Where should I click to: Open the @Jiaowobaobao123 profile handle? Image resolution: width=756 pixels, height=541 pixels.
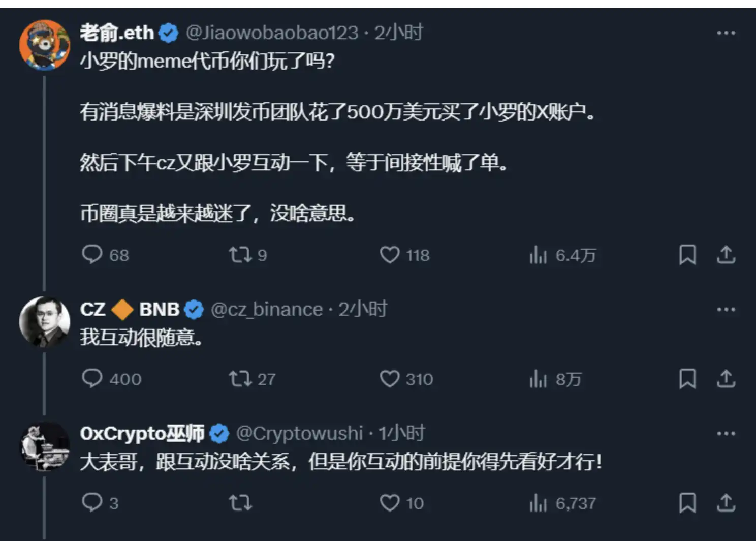pos(272,33)
